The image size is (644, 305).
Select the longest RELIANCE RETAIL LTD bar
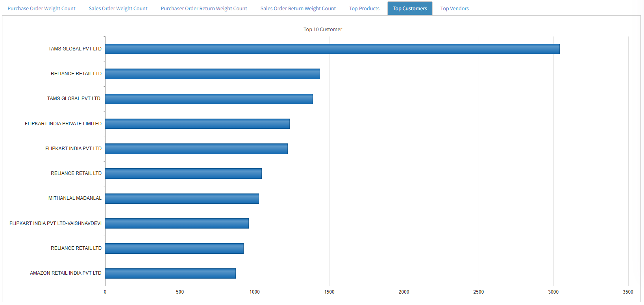pos(213,74)
